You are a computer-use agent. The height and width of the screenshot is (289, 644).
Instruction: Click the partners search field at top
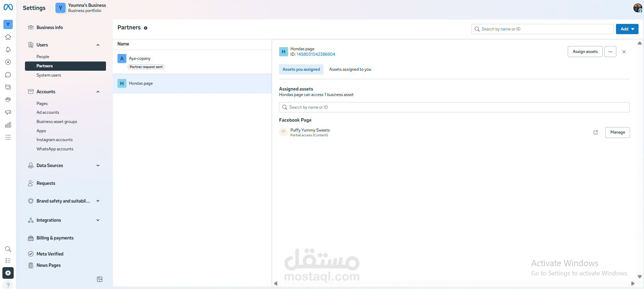(542, 29)
